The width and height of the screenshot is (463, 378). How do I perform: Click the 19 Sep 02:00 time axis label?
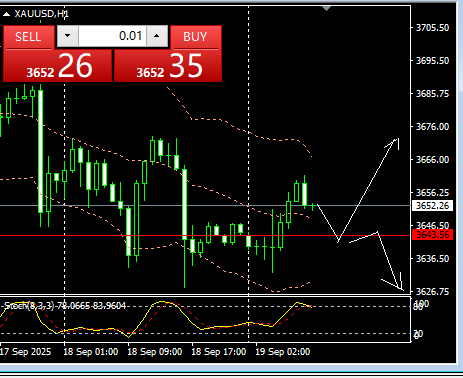(283, 352)
